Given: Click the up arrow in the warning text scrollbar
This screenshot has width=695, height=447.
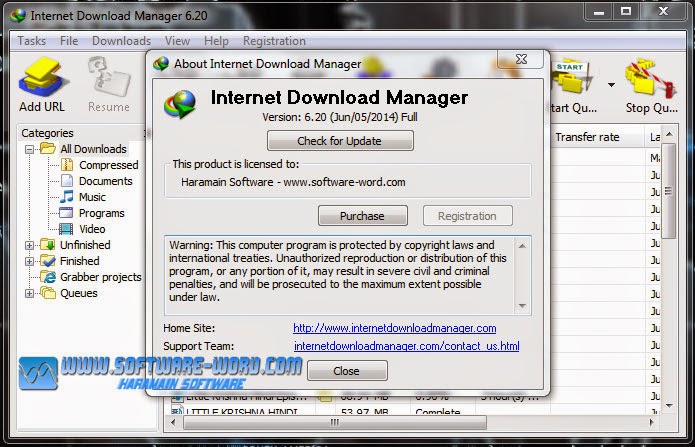Looking at the screenshot, I should [x=522, y=246].
